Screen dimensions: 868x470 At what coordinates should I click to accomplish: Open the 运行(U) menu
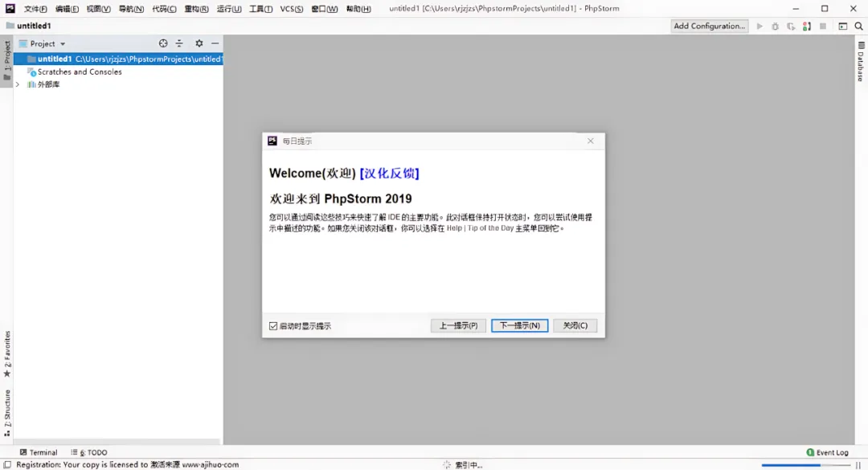click(228, 9)
